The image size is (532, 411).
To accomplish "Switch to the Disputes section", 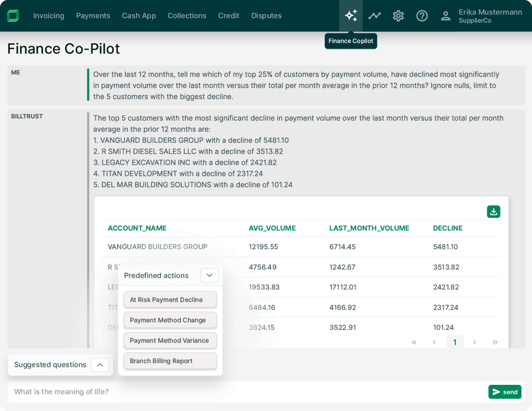I will coord(266,15).
